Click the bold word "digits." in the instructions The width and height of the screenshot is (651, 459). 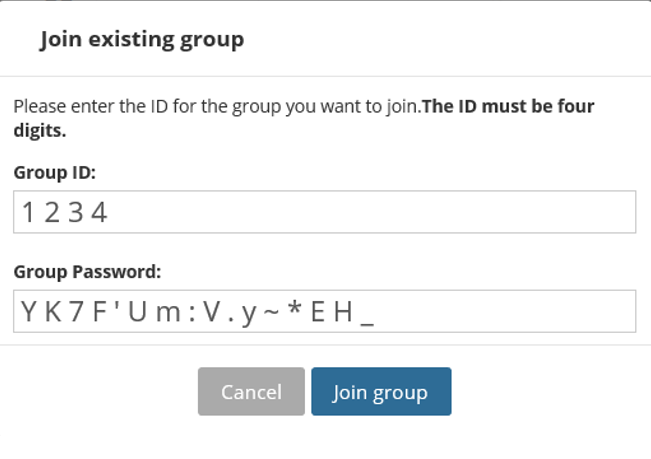coord(40,131)
